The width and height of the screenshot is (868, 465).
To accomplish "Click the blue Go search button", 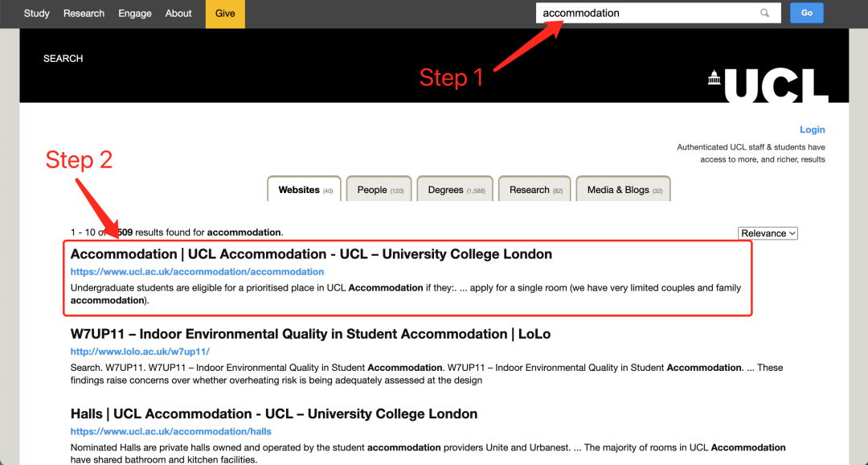I will pyautogui.click(x=807, y=13).
